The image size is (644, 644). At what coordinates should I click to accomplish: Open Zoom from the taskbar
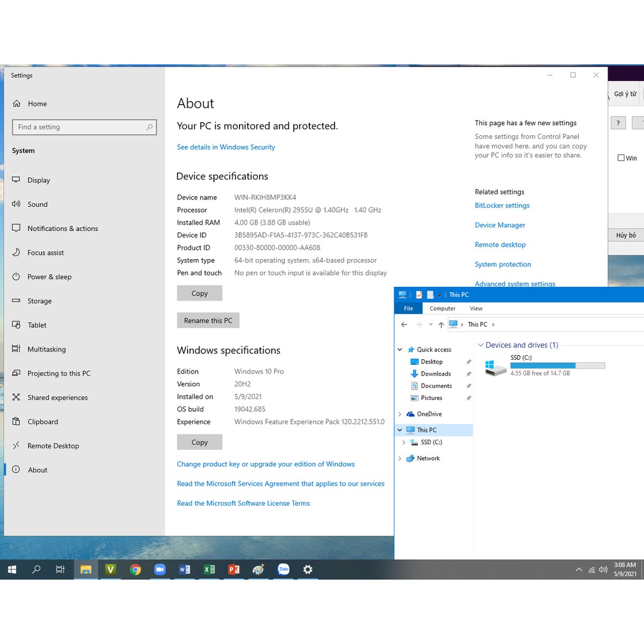[x=160, y=570]
